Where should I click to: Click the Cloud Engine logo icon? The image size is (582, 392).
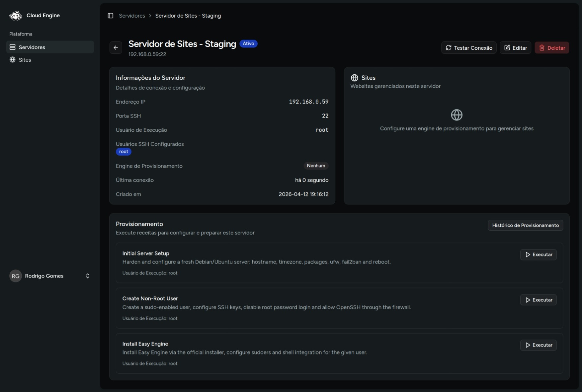(15, 16)
